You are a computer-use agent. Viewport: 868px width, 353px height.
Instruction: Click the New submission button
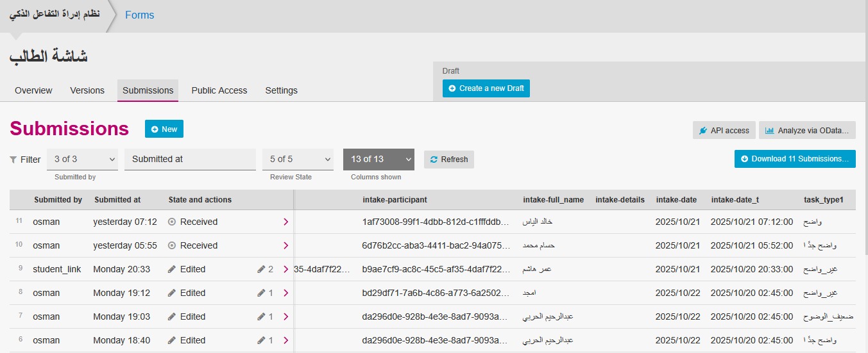point(164,129)
